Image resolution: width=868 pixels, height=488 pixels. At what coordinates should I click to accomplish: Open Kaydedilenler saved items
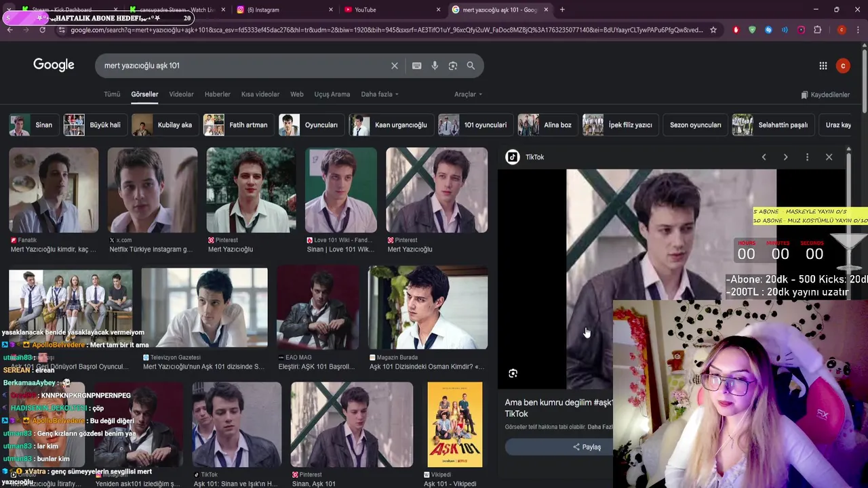pyautogui.click(x=825, y=95)
